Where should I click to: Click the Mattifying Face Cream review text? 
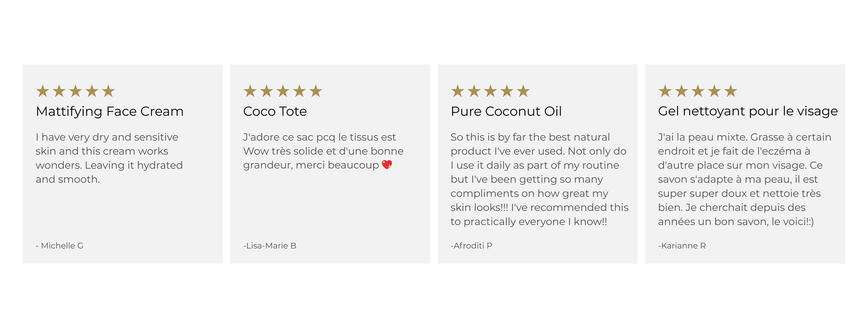pos(109,158)
